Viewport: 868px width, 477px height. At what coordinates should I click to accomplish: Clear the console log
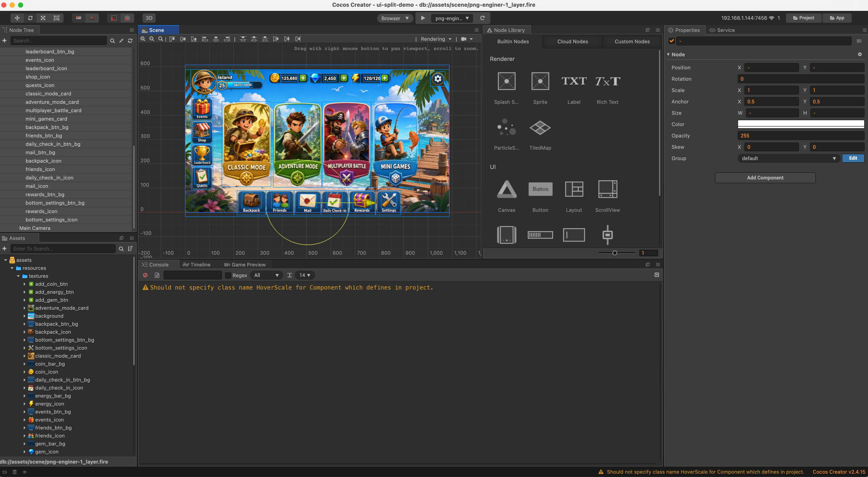pos(145,275)
